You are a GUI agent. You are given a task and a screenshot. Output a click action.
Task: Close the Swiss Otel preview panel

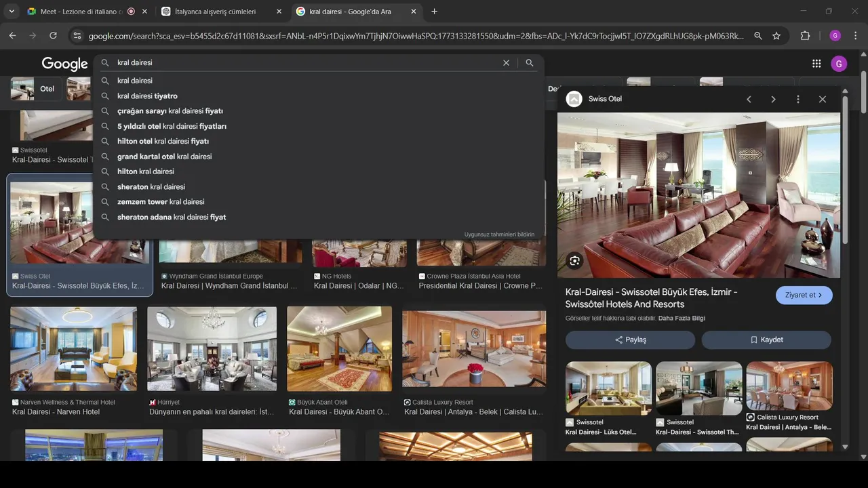pyautogui.click(x=822, y=99)
